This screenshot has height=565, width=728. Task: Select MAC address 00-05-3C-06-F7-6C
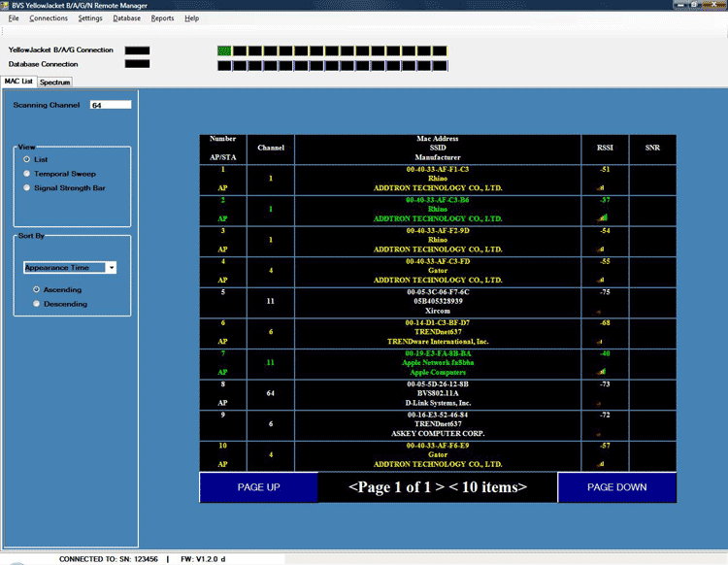[438, 292]
